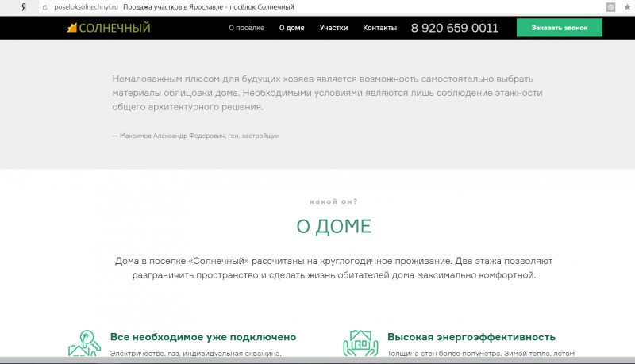The width and height of the screenshot is (635, 364).
Task: Click the Высокая энергоэффективность heading
Action: 471,337
